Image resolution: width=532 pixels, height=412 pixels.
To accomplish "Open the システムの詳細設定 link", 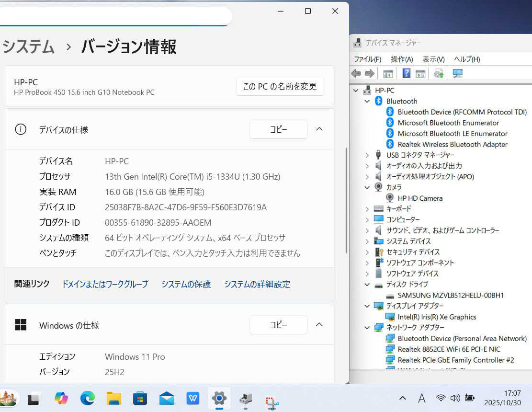I will [x=257, y=284].
